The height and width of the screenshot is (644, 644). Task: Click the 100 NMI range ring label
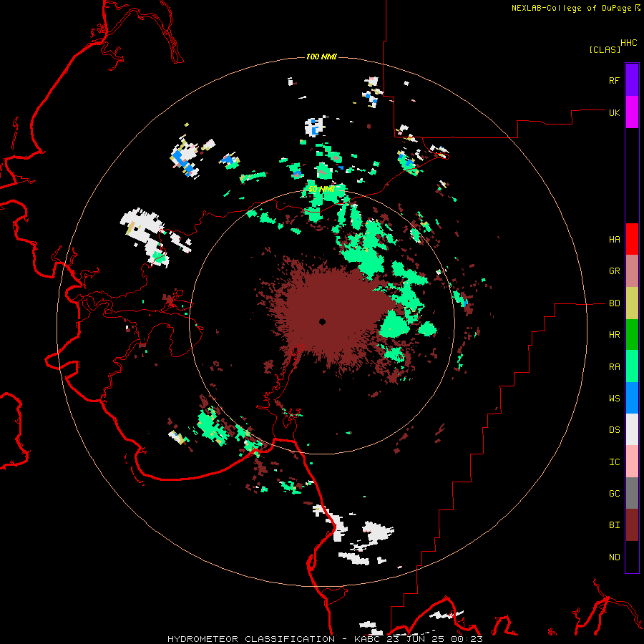point(321,57)
